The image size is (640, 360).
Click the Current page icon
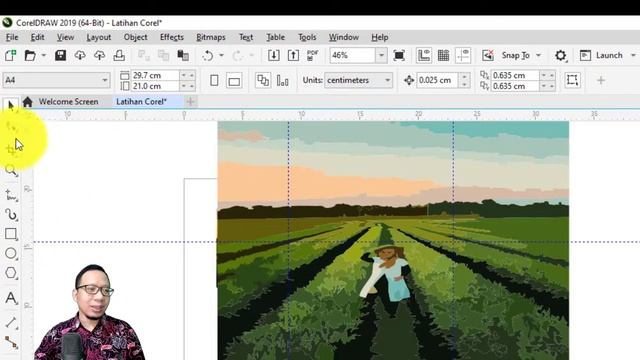(282, 80)
